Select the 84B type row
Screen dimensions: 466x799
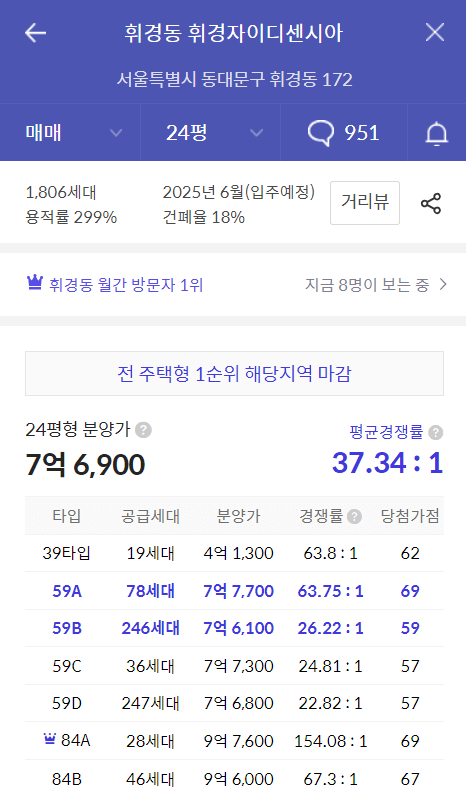[x=234, y=779]
